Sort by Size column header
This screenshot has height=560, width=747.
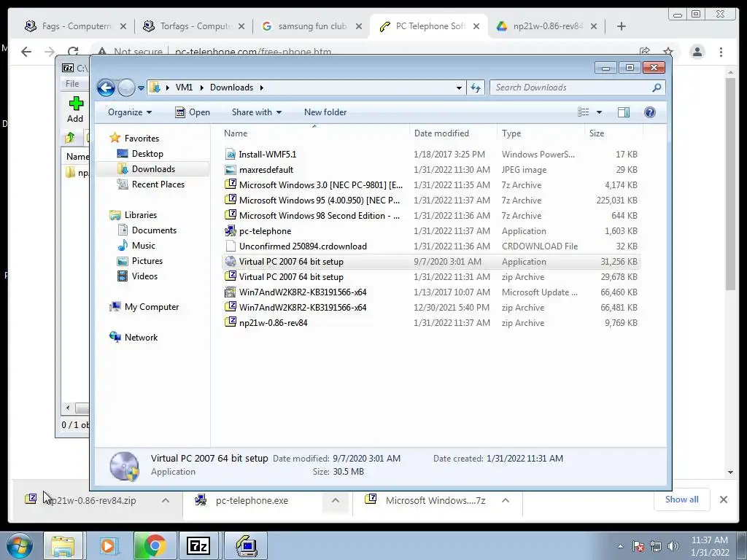(x=614, y=133)
